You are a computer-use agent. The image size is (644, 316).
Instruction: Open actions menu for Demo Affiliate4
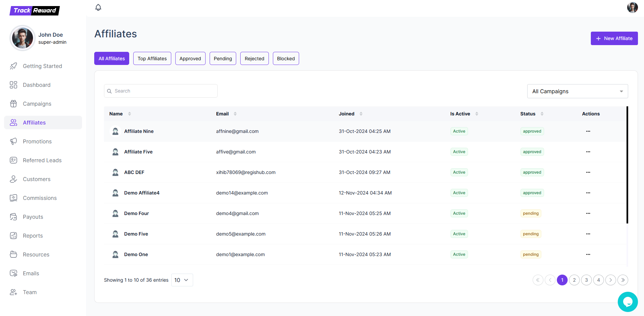pos(588,193)
